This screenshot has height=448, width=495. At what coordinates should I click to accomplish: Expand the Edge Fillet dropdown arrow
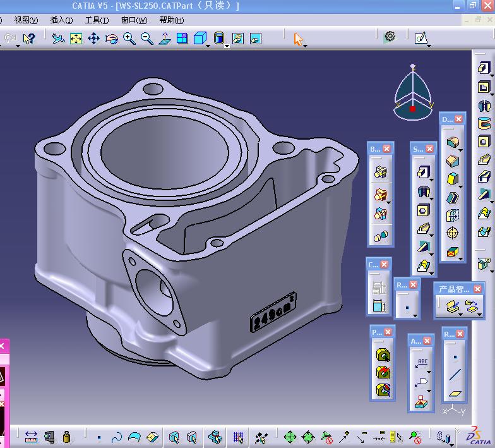pos(461,150)
